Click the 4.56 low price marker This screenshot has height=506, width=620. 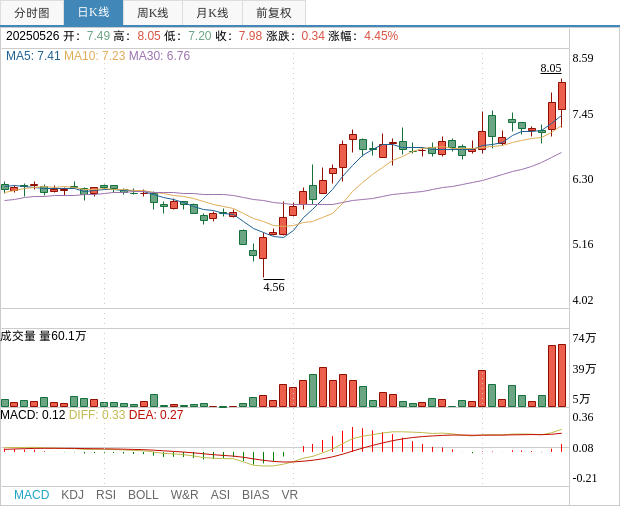pyautogui.click(x=273, y=287)
